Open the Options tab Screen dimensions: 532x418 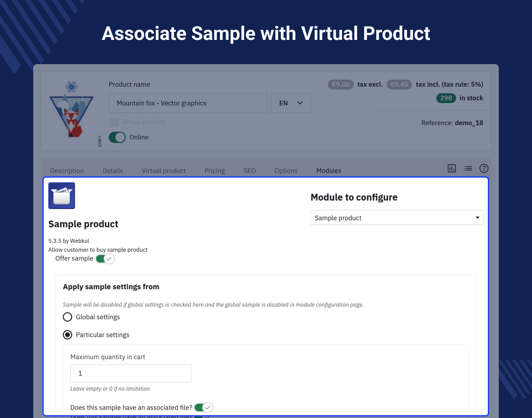pyautogui.click(x=285, y=171)
